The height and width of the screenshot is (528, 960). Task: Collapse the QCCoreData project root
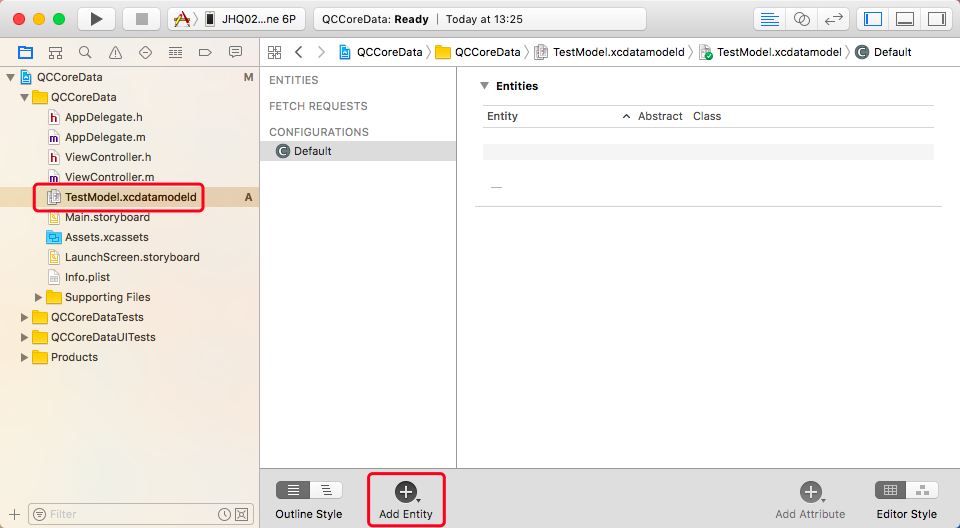pyautogui.click(x=10, y=77)
